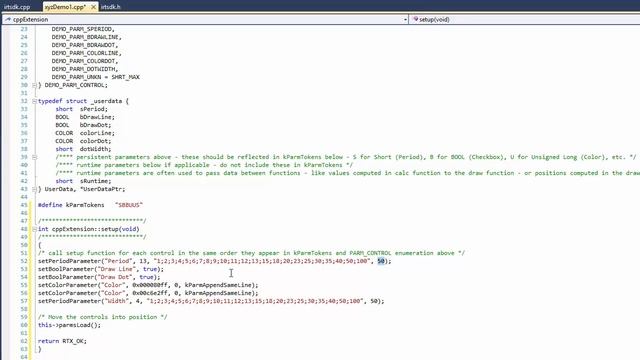This screenshot has height=360, width=640.
Task: Click DEMO_PARM_SPERIOD on line 23
Action: tap(82, 29)
